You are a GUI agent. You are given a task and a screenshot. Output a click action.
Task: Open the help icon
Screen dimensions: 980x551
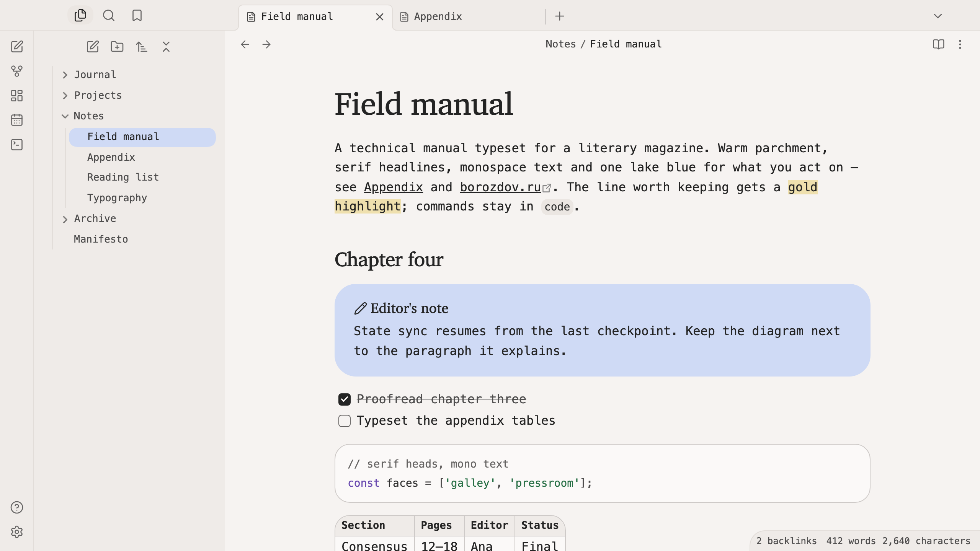(17, 507)
